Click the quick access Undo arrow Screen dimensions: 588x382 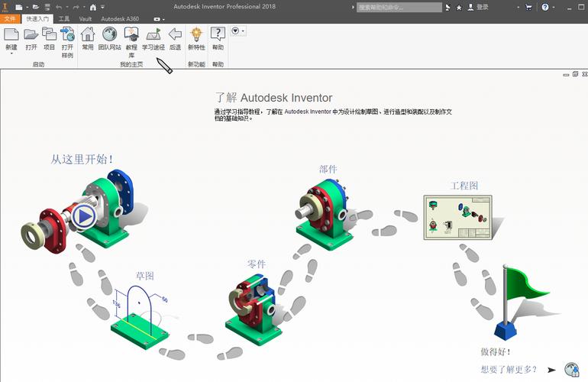(x=59, y=7)
